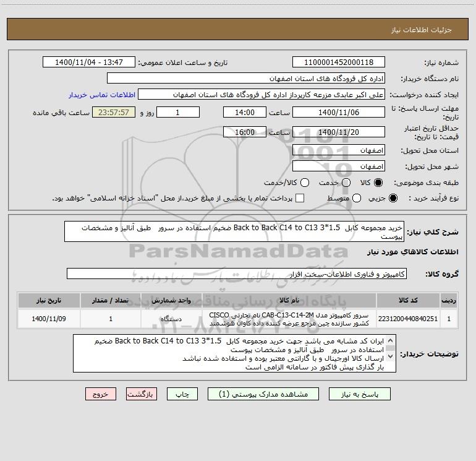
Task: Select the کالا radio button
Action: tap(378, 183)
